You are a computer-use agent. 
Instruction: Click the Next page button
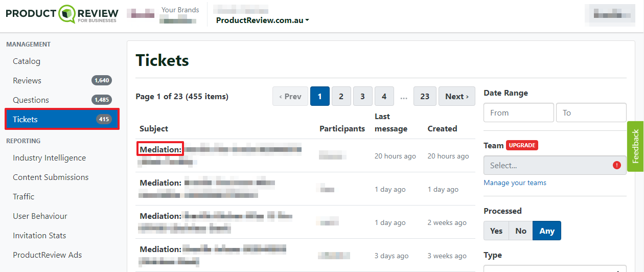point(456,96)
